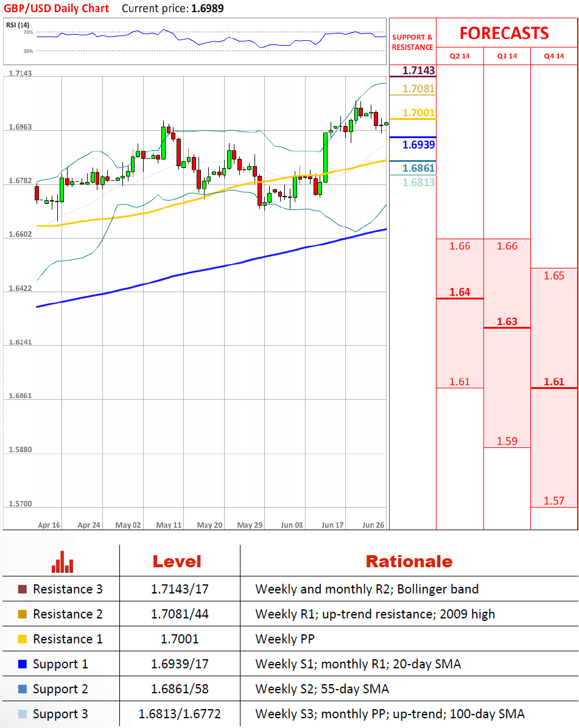Select the Q3 14 forecast column header

[x=507, y=56]
